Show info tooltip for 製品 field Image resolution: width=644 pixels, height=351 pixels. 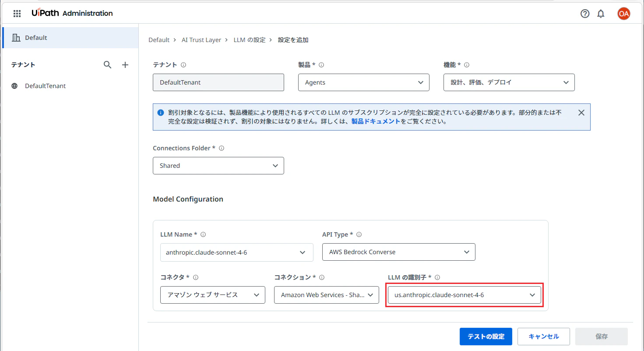pyautogui.click(x=321, y=65)
